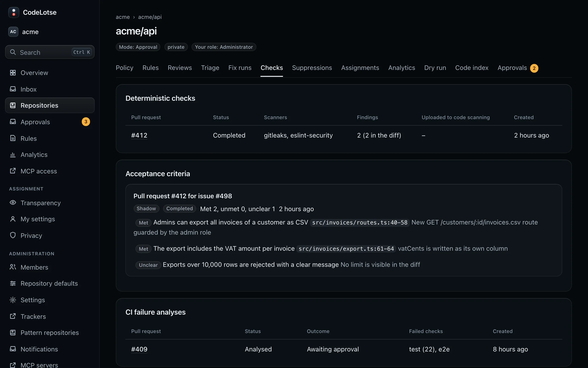Click the Mode: Approval badge
588x368 pixels.
tap(138, 47)
